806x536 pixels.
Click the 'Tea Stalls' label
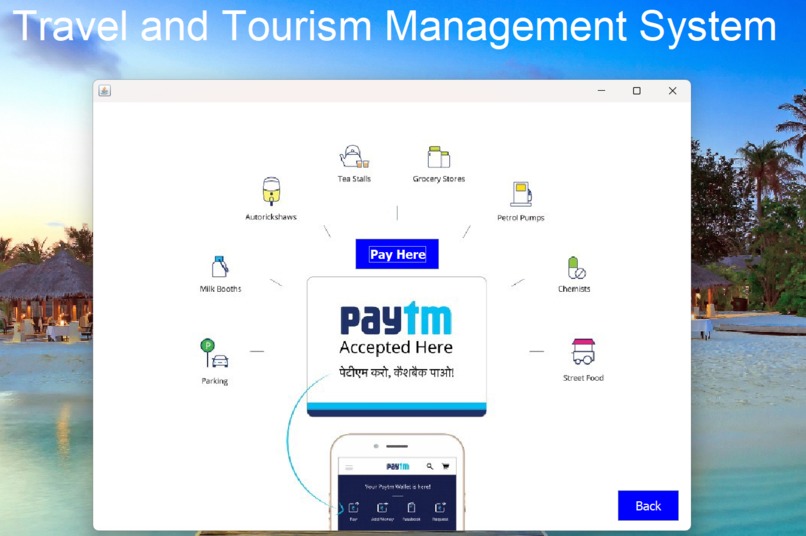[354, 179]
